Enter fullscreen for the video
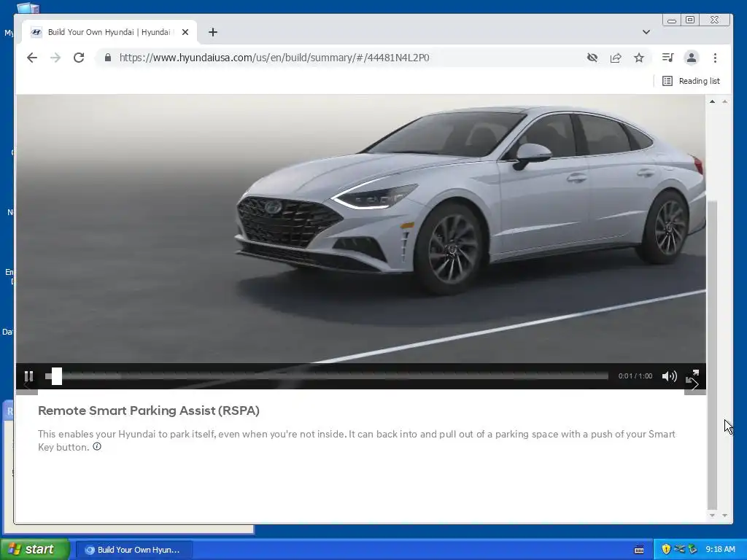Image resolution: width=747 pixels, height=560 pixels. coord(692,376)
